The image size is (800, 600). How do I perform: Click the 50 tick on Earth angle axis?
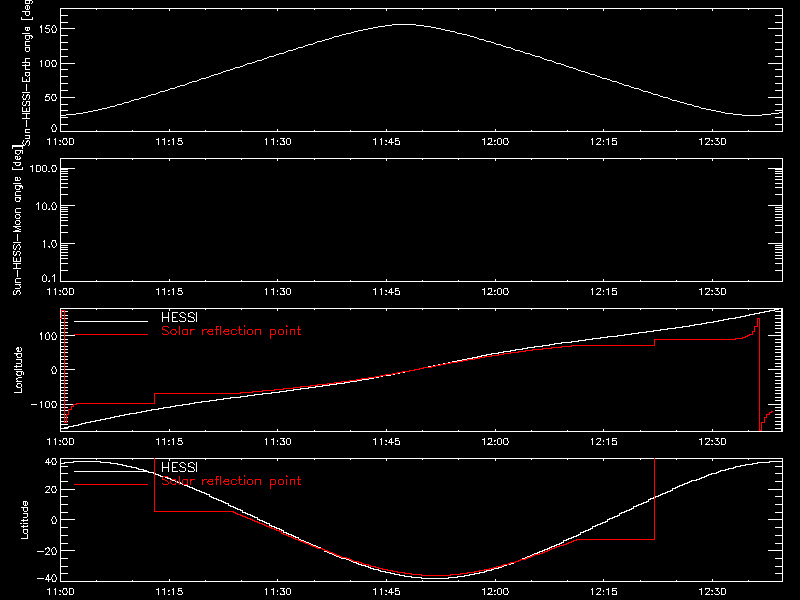point(51,97)
